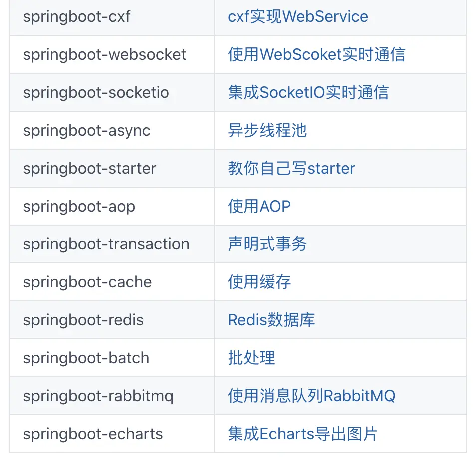Open the 批处理 link
Viewport: 476px width, 459px height.
point(251,358)
